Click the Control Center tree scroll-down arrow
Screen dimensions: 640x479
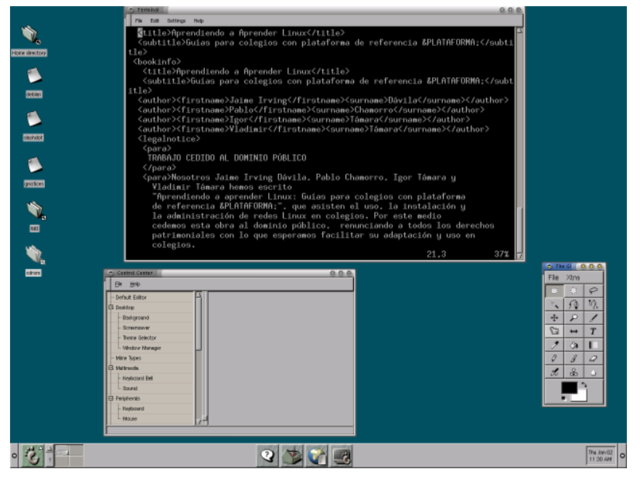tap(199, 421)
